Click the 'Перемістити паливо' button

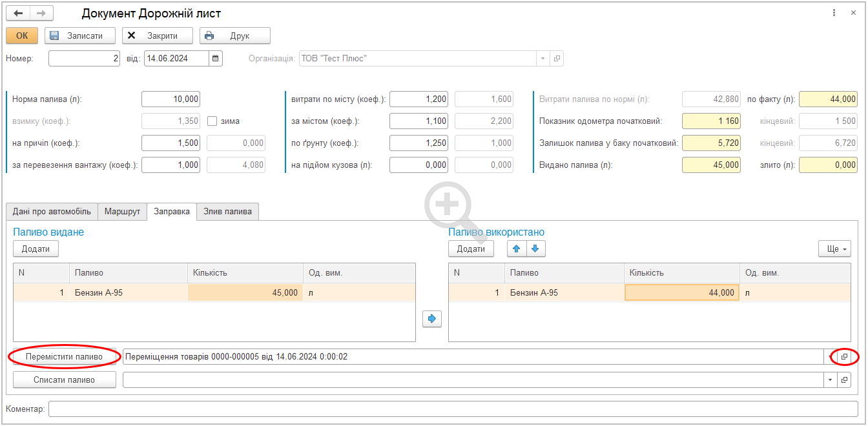(64, 356)
